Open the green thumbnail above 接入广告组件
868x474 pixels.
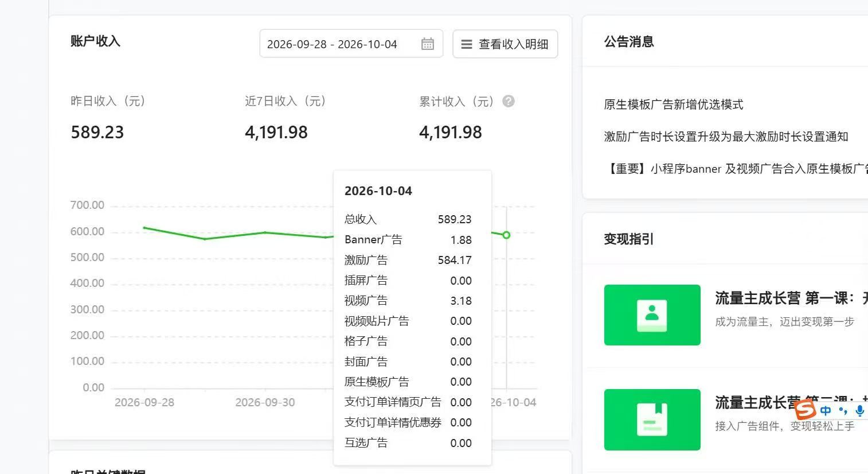click(652, 419)
